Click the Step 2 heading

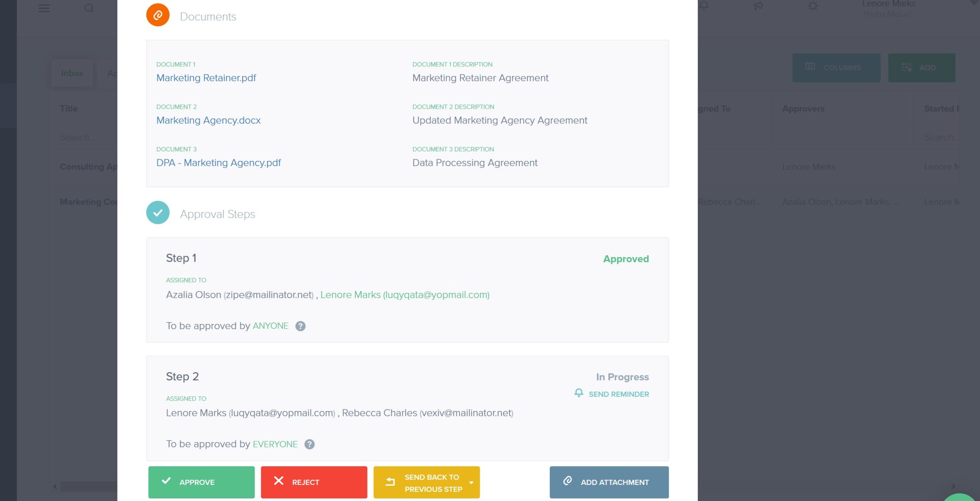click(x=182, y=377)
